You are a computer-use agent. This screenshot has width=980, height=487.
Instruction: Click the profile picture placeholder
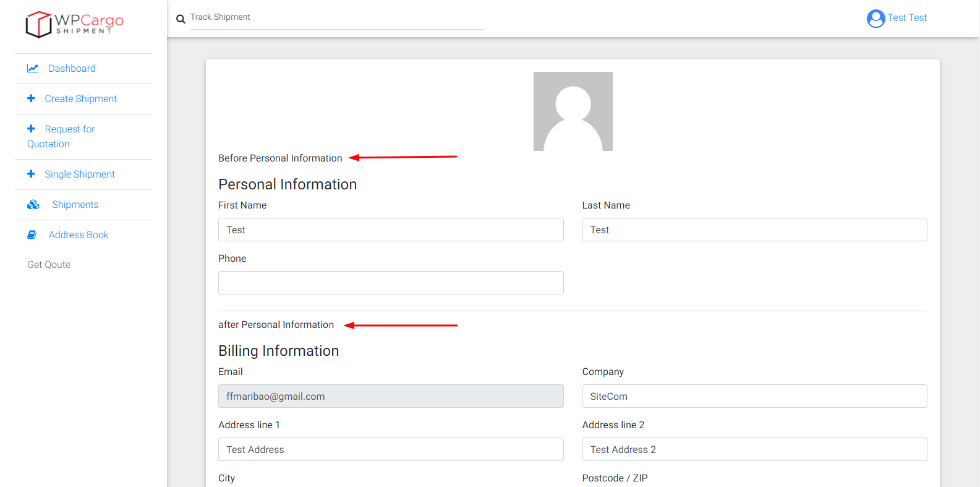[573, 111]
